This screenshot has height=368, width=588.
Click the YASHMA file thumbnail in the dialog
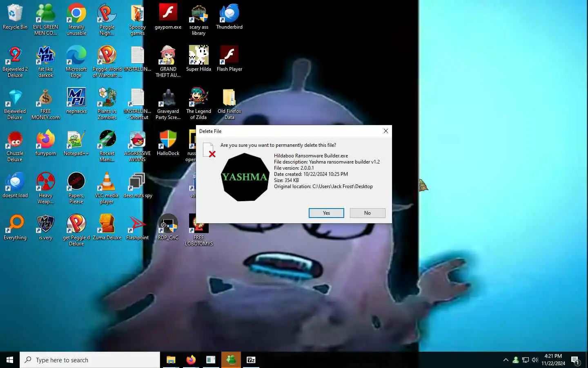pyautogui.click(x=245, y=177)
